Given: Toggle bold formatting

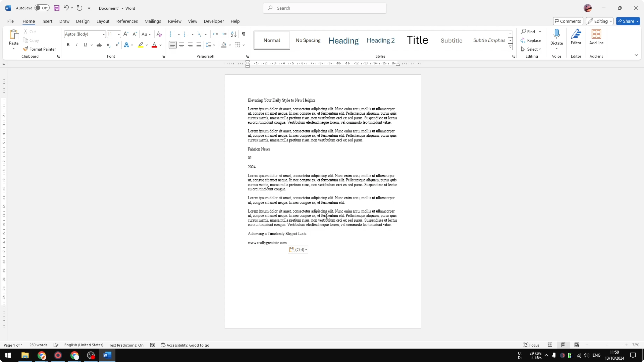Looking at the screenshot, I should coord(68,45).
